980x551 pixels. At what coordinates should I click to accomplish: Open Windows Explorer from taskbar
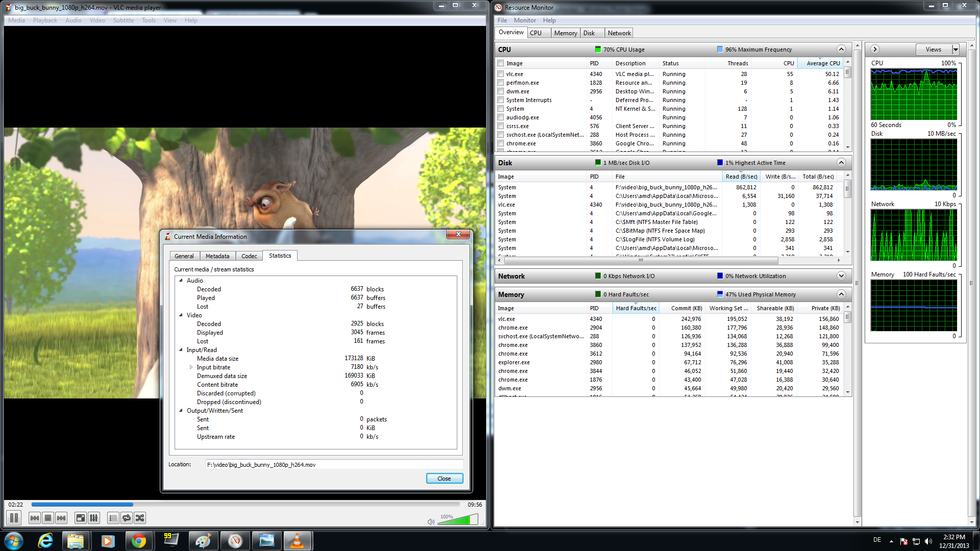click(76, 541)
